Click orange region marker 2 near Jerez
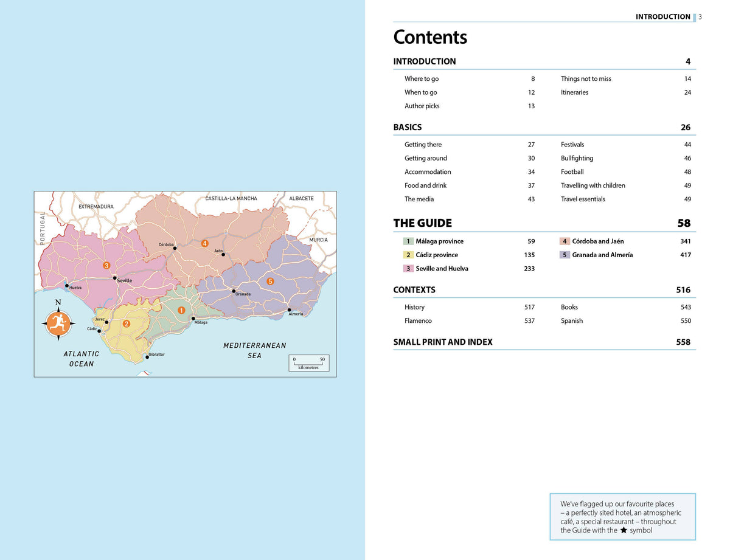Screen dimensions: 730x560 [x=127, y=323]
